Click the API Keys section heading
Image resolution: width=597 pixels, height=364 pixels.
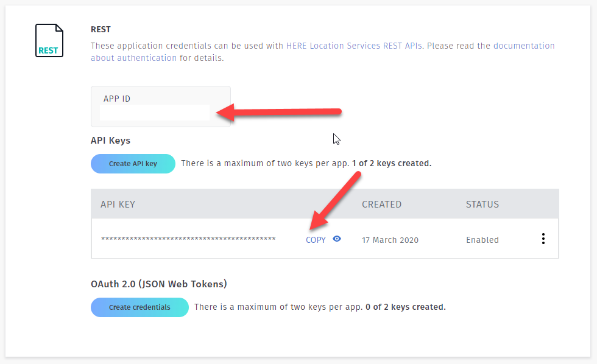pos(110,140)
